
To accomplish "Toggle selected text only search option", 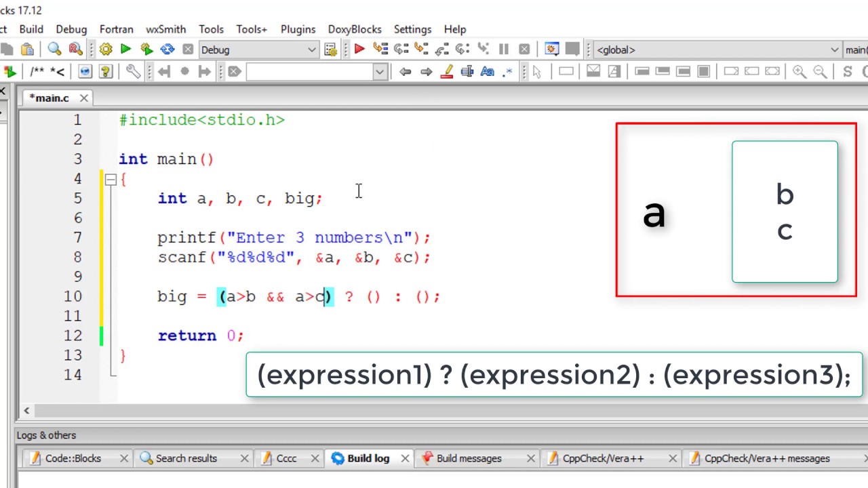I will pyautogui.click(x=467, y=71).
